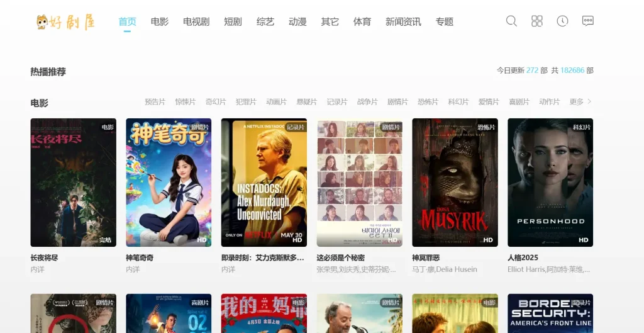This screenshot has height=333, width=644.
Task: Open the 专题 navigation tab
Action: [445, 22]
